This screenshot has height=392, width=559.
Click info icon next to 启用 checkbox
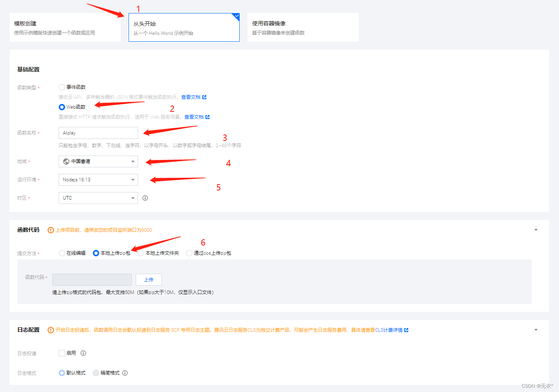pos(83,353)
